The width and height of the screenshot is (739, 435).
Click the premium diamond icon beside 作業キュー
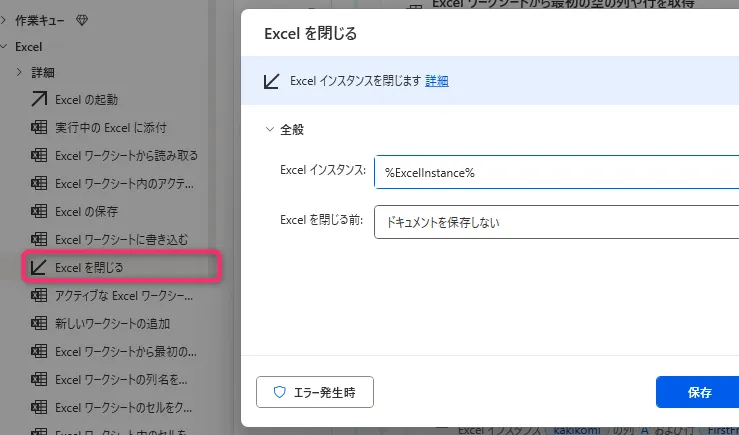tap(82, 20)
